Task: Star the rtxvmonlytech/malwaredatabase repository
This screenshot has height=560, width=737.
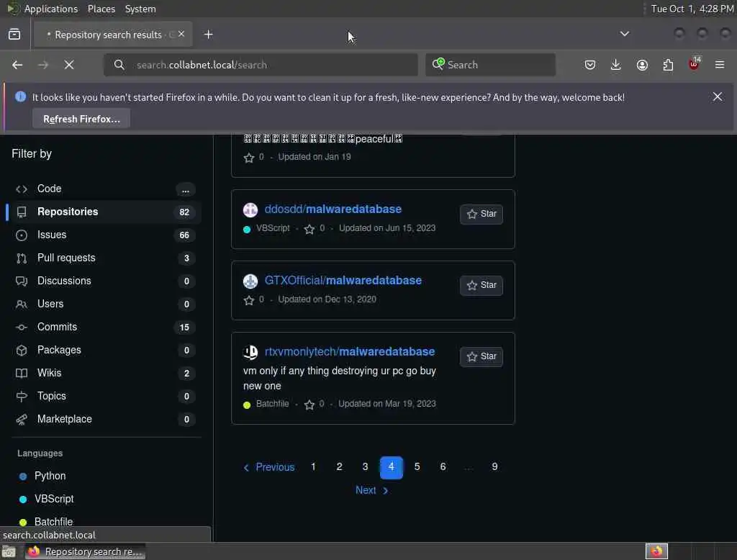Action: coord(481,356)
